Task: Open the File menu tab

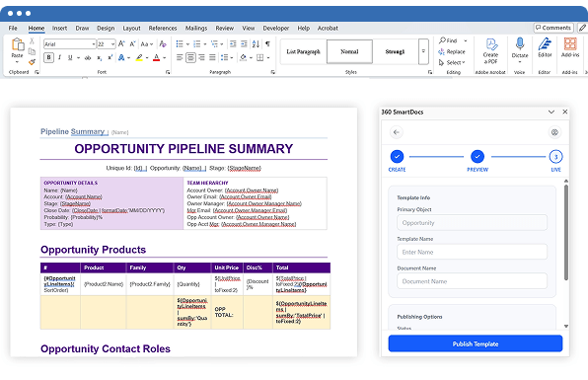Action: click(13, 29)
